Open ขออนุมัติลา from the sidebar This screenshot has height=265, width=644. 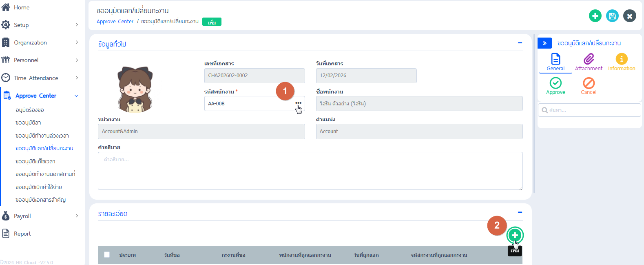(28, 122)
